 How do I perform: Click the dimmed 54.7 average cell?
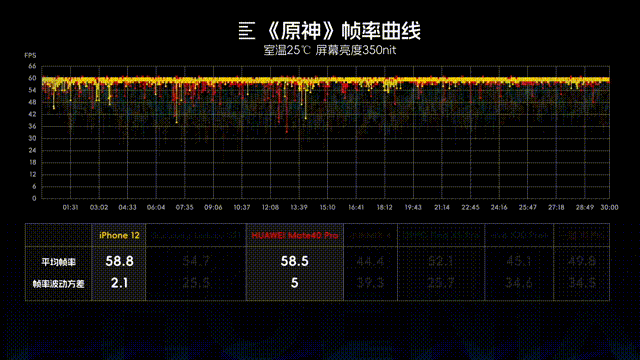[x=196, y=261]
